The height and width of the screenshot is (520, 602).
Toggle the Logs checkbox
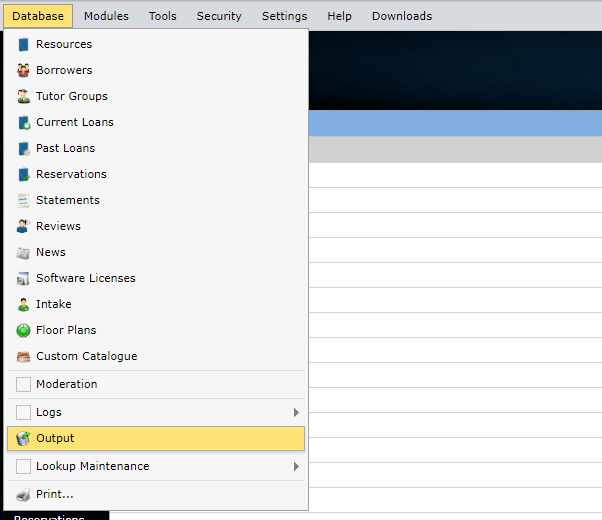[x=23, y=412]
